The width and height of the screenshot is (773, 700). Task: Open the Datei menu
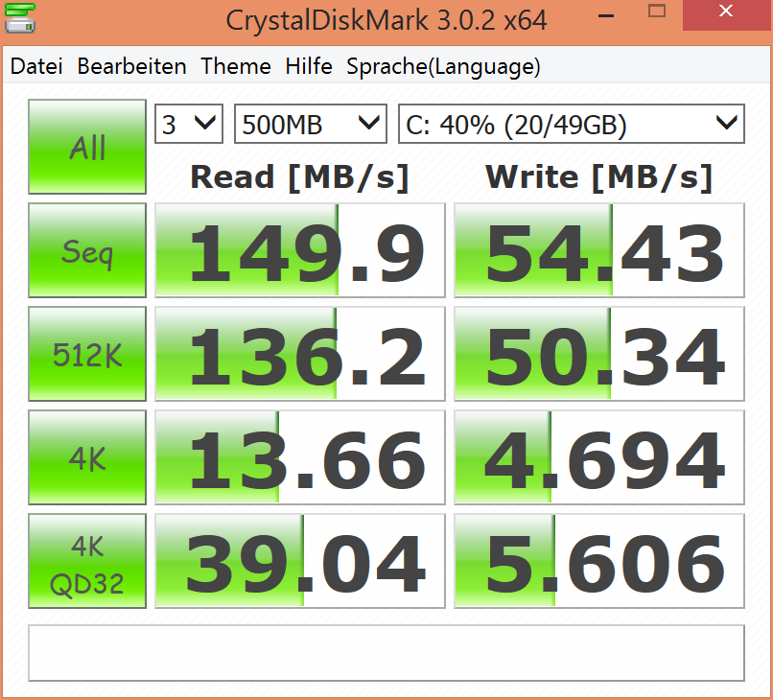click(x=36, y=66)
